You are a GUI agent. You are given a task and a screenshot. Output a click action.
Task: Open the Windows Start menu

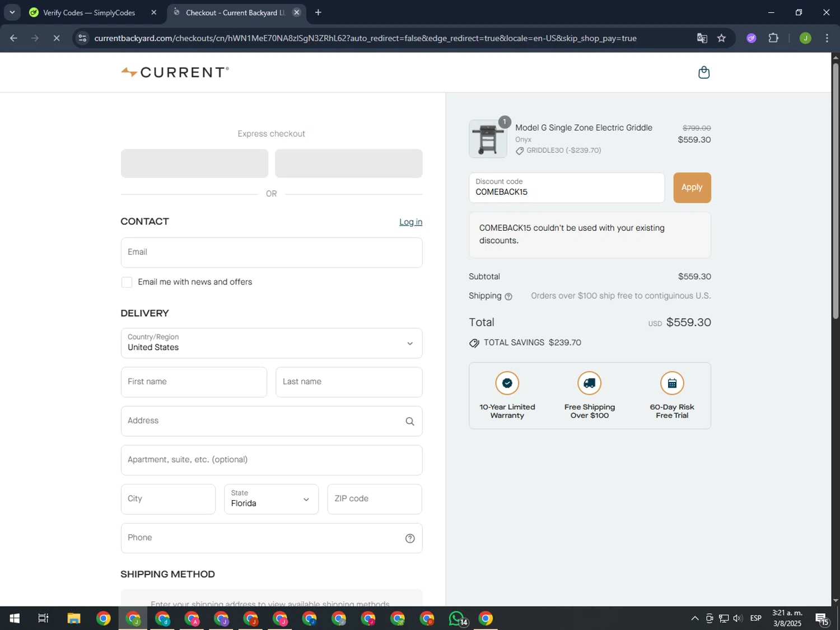tap(15, 619)
